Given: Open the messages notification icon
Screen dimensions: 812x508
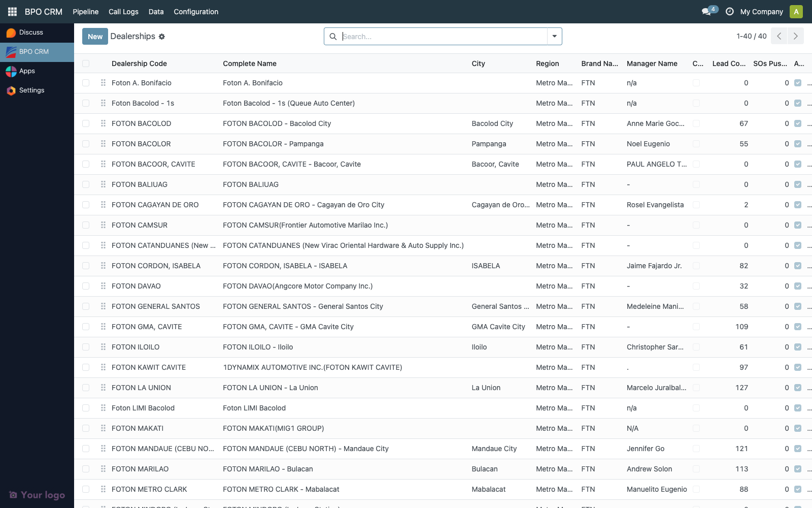Looking at the screenshot, I should (706, 11).
